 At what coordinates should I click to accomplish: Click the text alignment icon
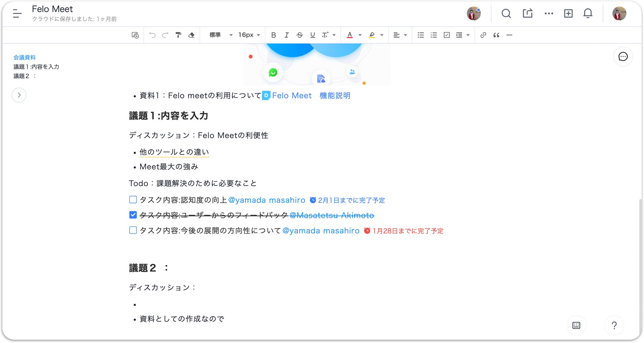tap(397, 35)
